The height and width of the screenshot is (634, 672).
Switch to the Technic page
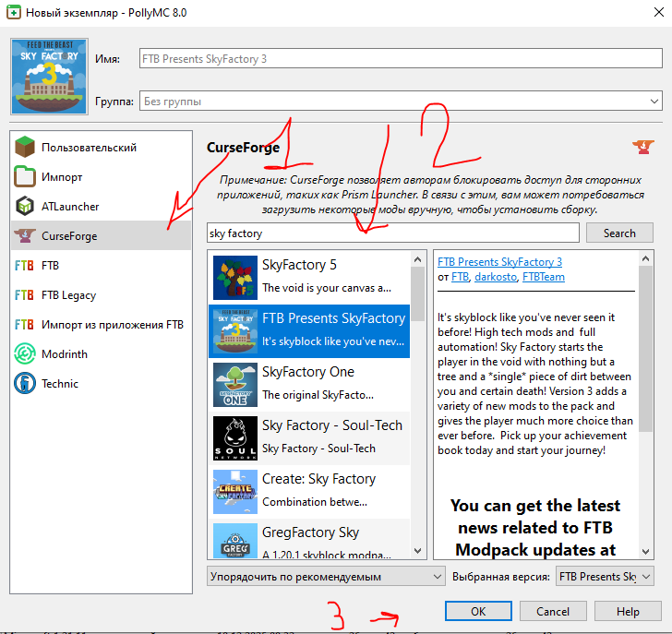(101, 383)
